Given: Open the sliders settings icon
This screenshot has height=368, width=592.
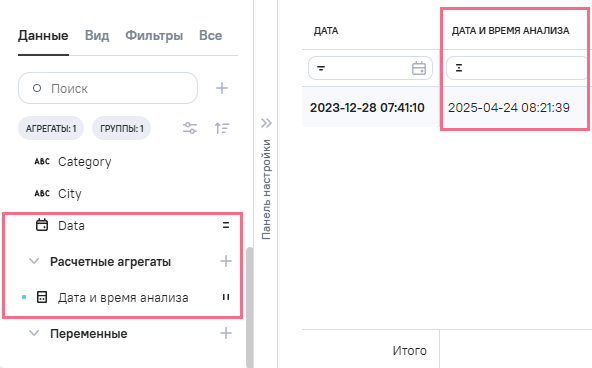Looking at the screenshot, I should coord(190,128).
